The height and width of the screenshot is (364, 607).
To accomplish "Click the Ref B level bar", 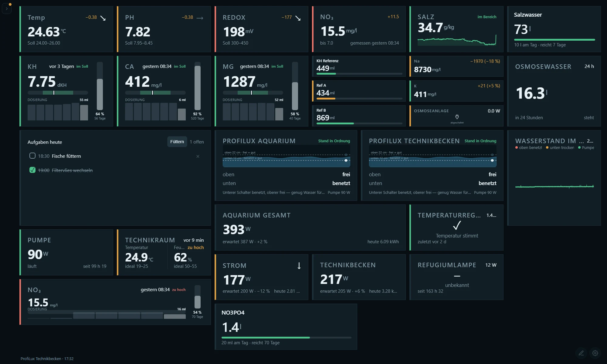I will pos(359,123).
